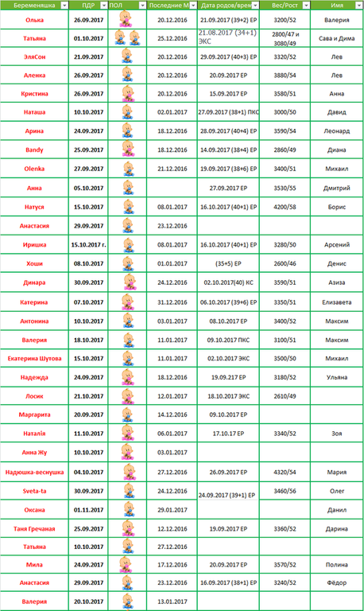
Task: Select the cell with weight 4200/58
Action: [285, 207]
